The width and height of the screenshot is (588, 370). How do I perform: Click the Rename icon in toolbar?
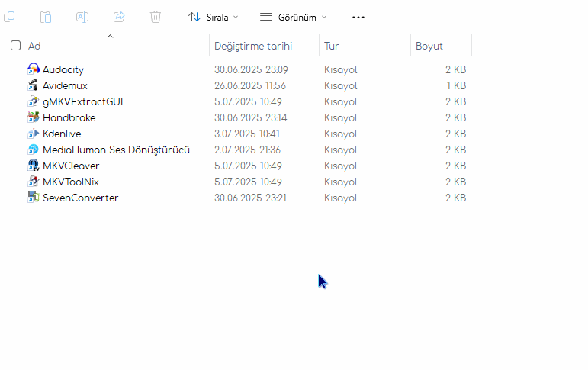(82, 17)
